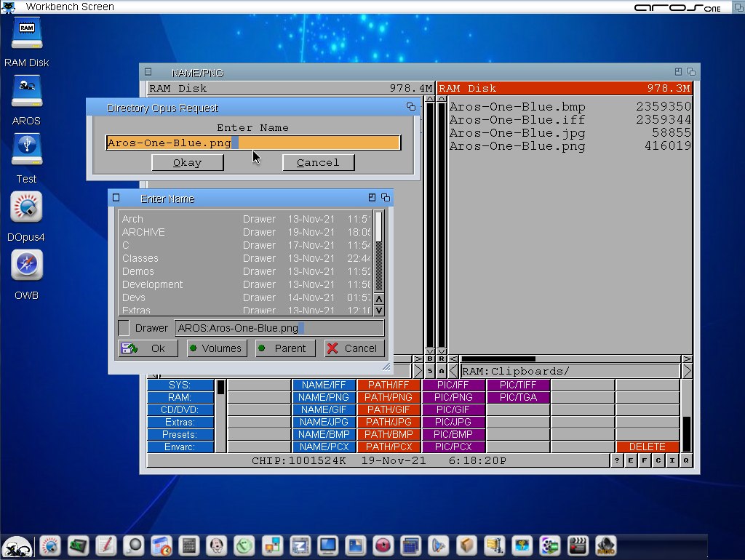Screen dimensions: 745x560
Task: Click left arrow beside RAM:Clipboards/ path field
Action: click(x=453, y=372)
